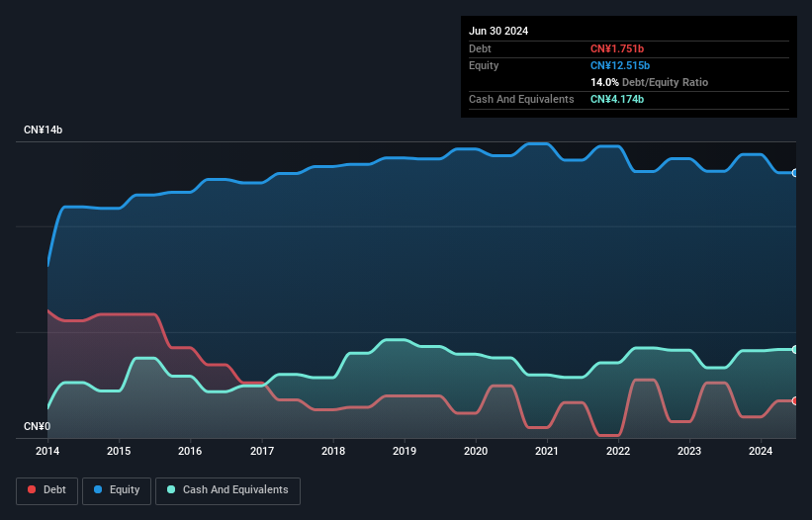The height and width of the screenshot is (520, 812).
Task: Select the Debt endpoint marker at Jun 2024
Action: pos(795,401)
